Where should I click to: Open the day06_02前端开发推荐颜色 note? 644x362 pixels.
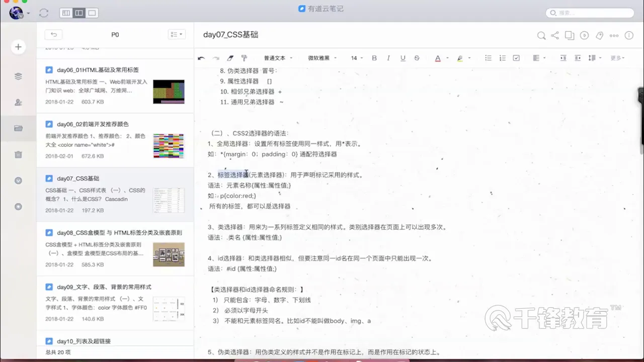pyautogui.click(x=115, y=140)
